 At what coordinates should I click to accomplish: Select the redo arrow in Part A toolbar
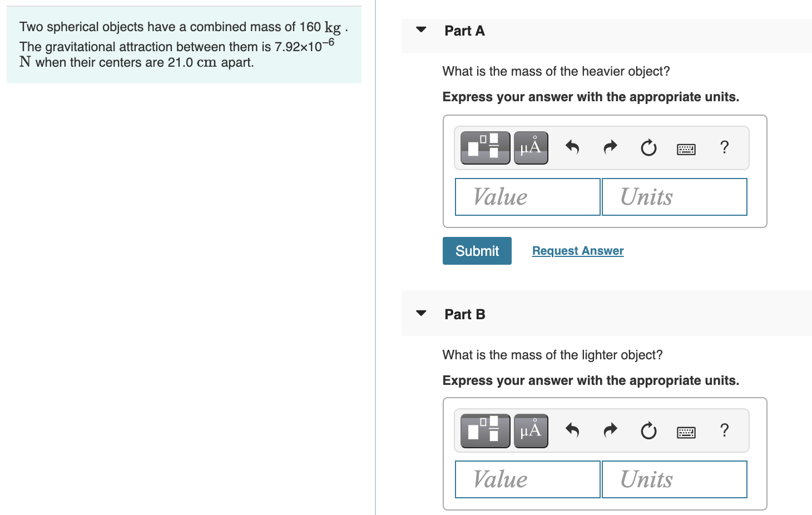(x=610, y=147)
